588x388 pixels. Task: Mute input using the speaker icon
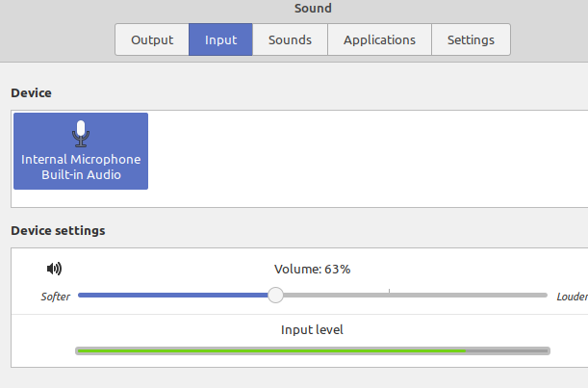click(55, 269)
